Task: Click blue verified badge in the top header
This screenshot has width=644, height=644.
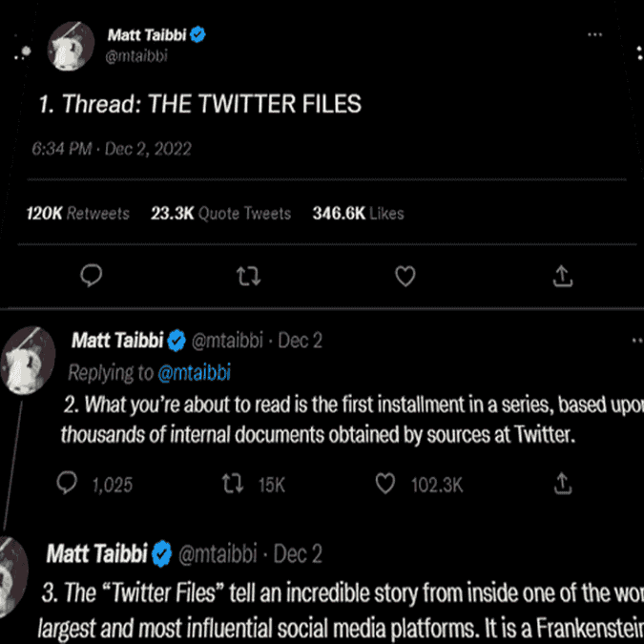Action: pos(199,35)
